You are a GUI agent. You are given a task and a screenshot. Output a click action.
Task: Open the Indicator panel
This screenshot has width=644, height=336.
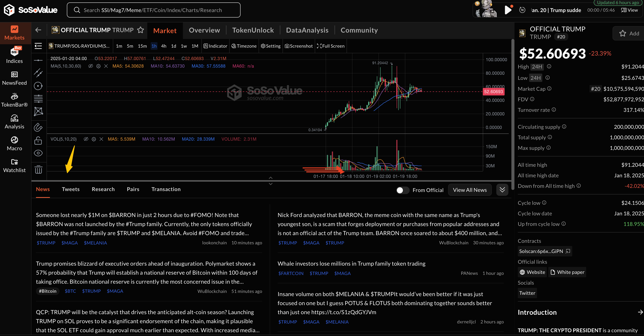[x=215, y=46]
